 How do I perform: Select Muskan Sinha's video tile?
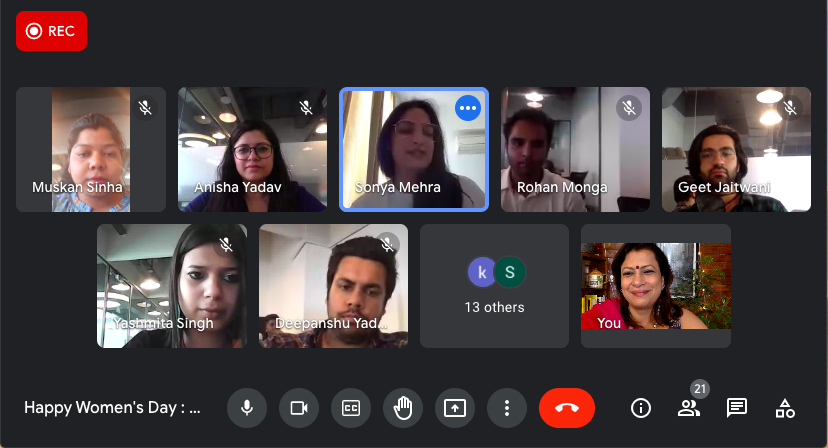tap(91, 150)
